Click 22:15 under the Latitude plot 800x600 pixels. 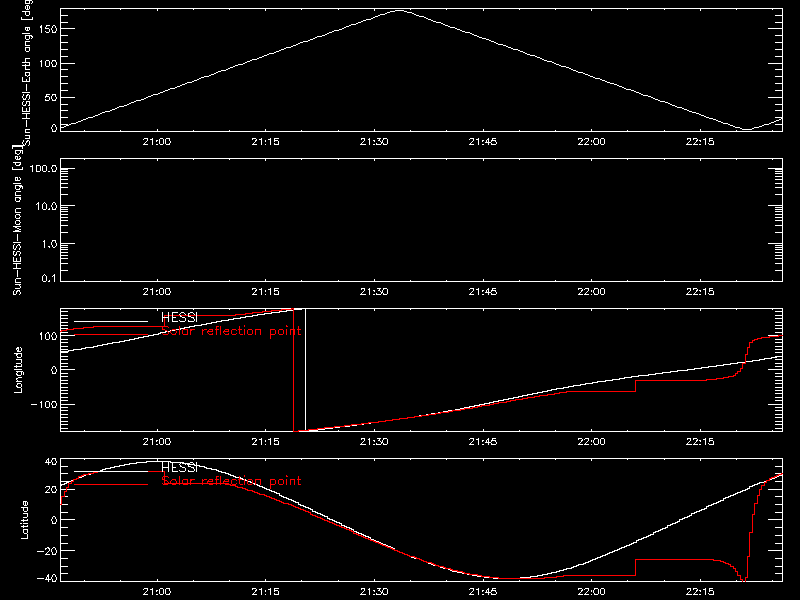(x=700, y=592)
